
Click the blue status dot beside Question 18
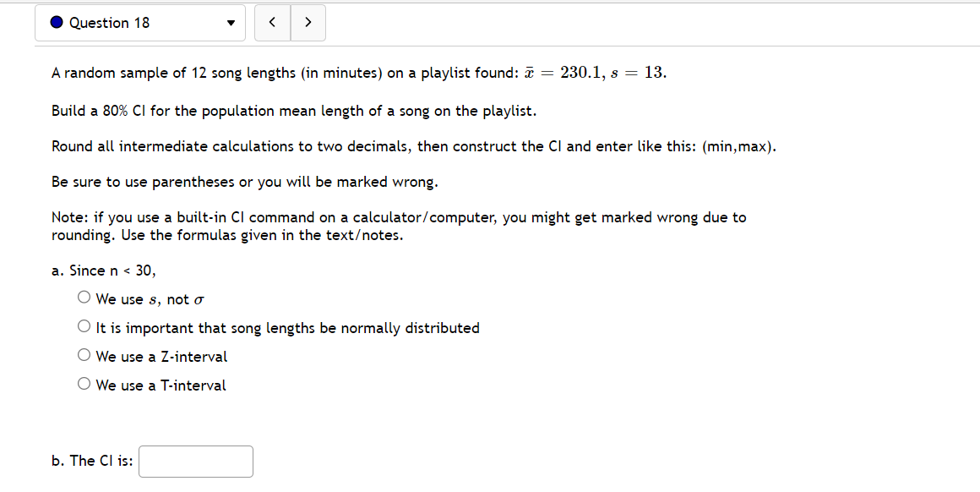(x=56, y=21)
